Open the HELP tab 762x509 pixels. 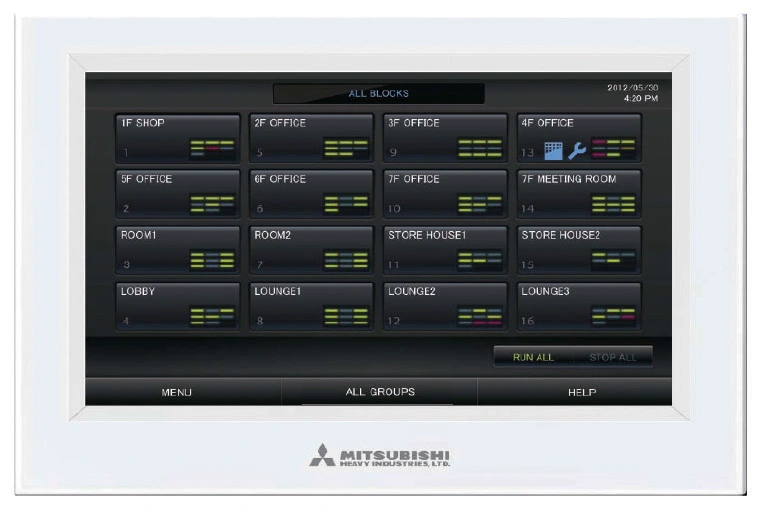coord(575,392)
